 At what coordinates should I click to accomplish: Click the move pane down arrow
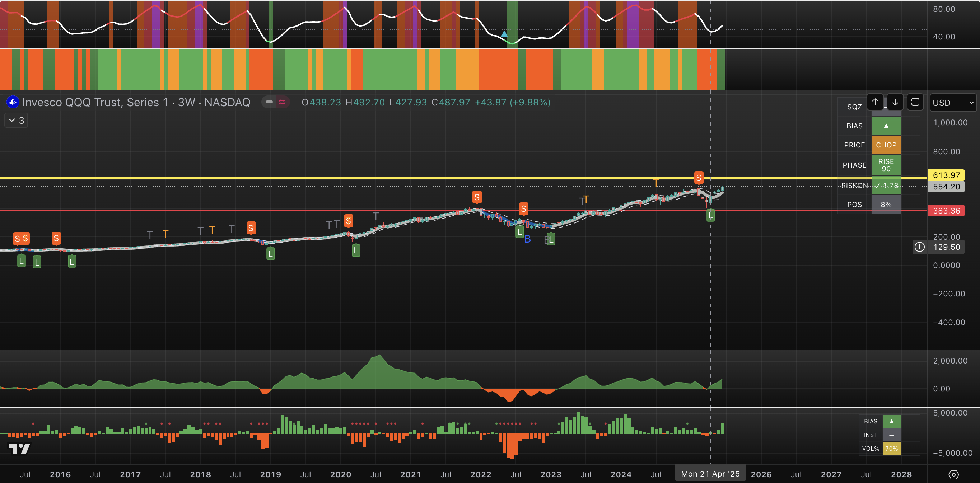tap(895, 102)
